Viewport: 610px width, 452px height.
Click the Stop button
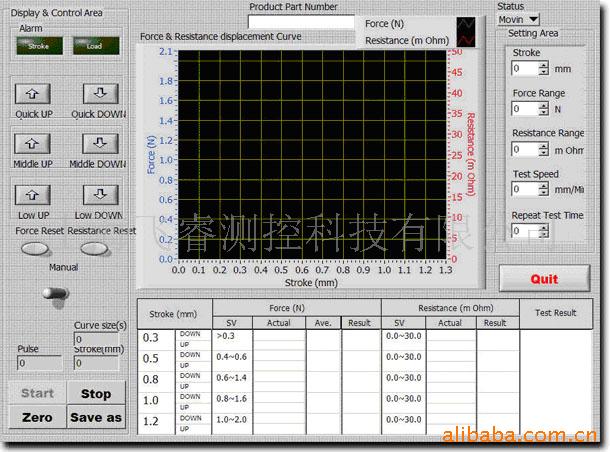(96, 394)
